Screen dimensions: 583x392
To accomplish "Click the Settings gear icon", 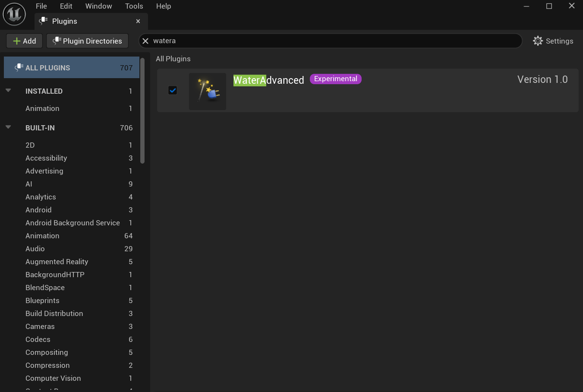I will 538,41.
